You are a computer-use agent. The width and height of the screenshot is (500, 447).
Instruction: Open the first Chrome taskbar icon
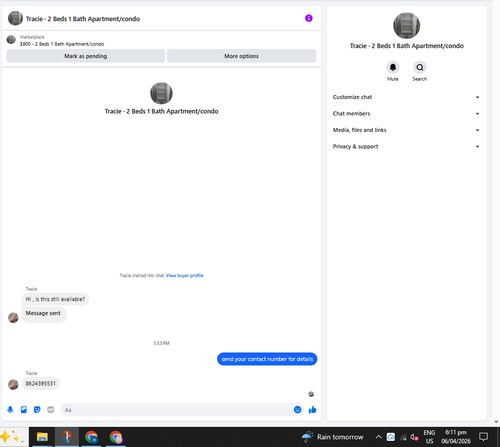tap(91, 437)
